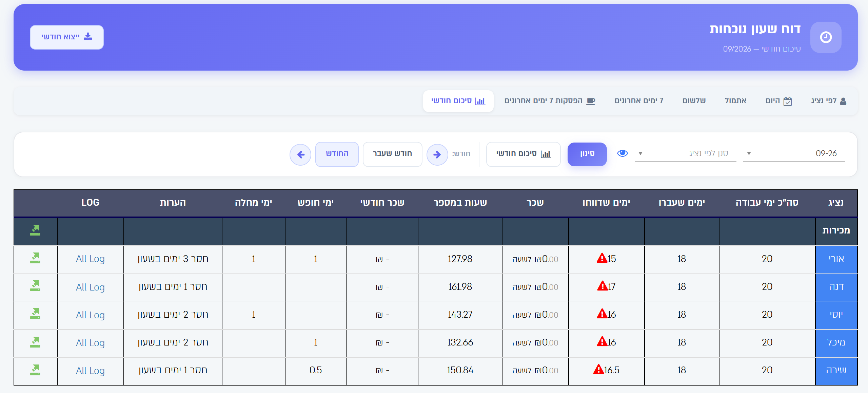Open the 09-26 month dropdown

click(x=794, y=153)
